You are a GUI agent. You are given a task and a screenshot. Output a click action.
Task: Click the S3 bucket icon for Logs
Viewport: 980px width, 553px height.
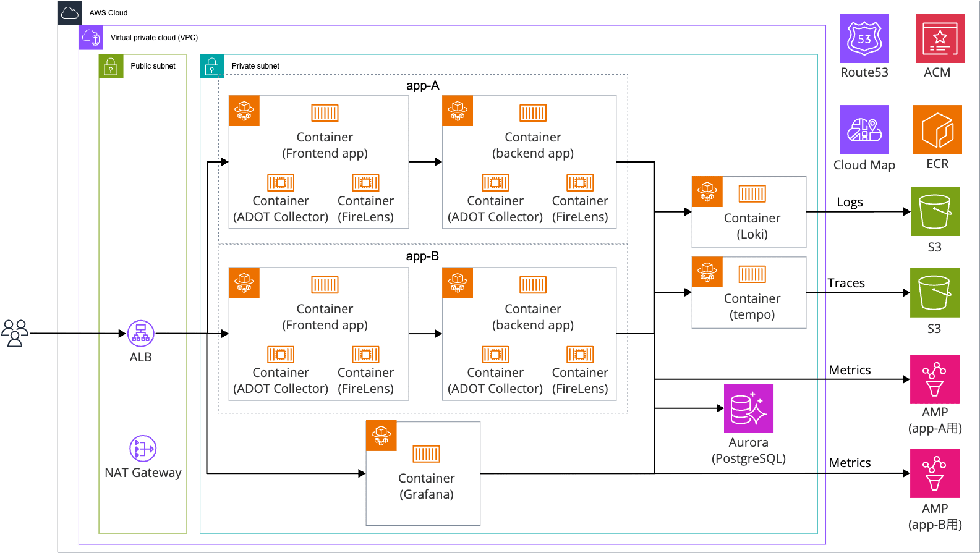[x=935, y=211]
